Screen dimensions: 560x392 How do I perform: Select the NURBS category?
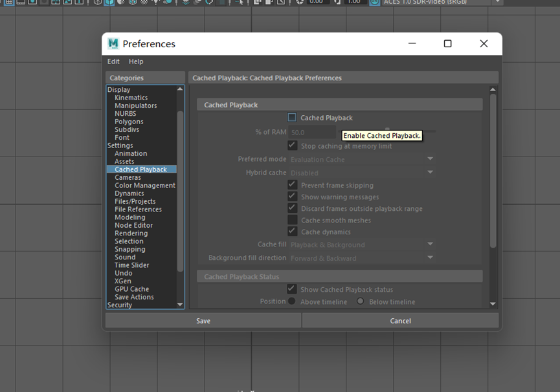pos(126,113)
